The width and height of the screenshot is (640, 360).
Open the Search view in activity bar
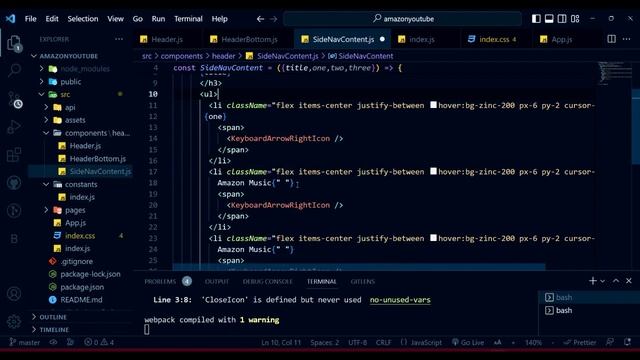click(14, 70)
